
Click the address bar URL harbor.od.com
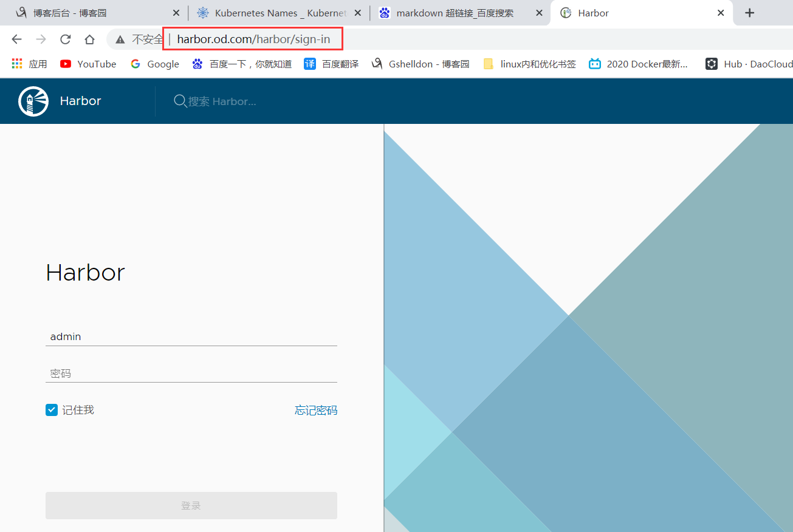tap(253, 39)
